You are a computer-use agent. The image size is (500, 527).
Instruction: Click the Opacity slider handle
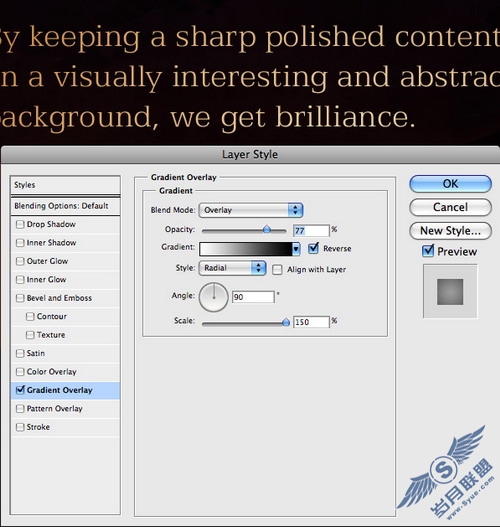[267, 230]
